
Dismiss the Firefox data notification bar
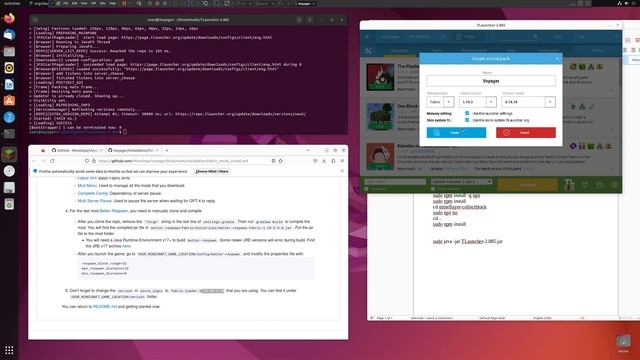point(342,171)
